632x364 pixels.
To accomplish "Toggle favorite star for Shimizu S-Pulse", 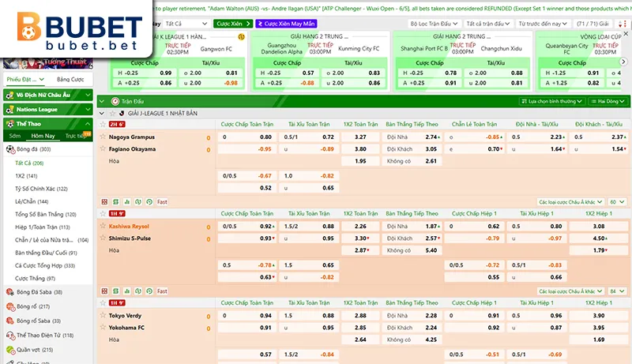I will [x=103, y=238].
